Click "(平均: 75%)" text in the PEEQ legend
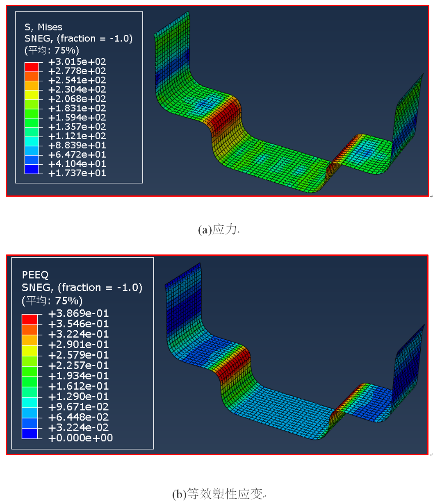433x504 pixels. point(52,301)
